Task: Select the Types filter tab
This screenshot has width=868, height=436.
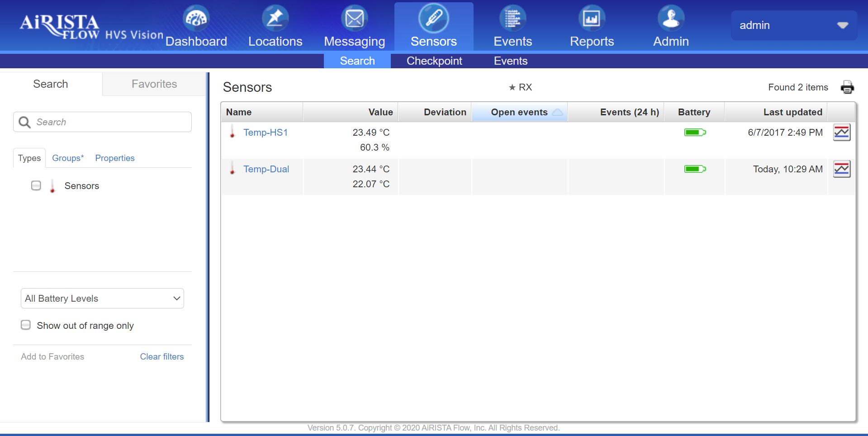Action: click(29, 158)
